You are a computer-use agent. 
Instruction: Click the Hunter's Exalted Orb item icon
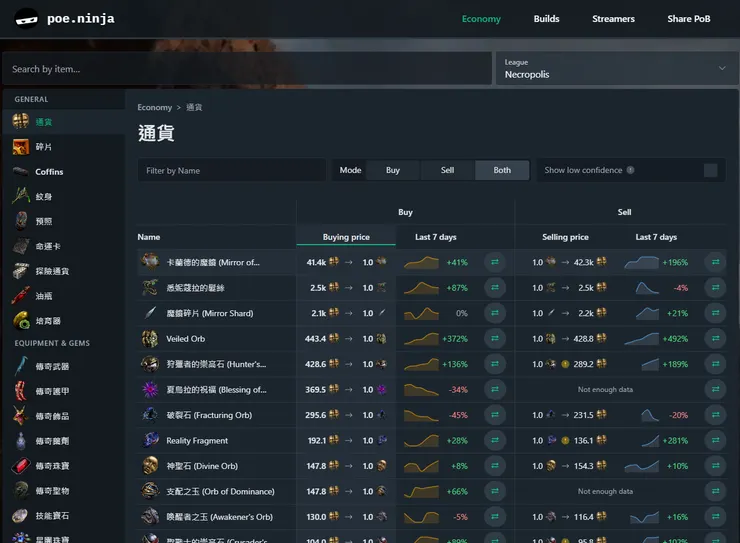click(x=150, y=364)
